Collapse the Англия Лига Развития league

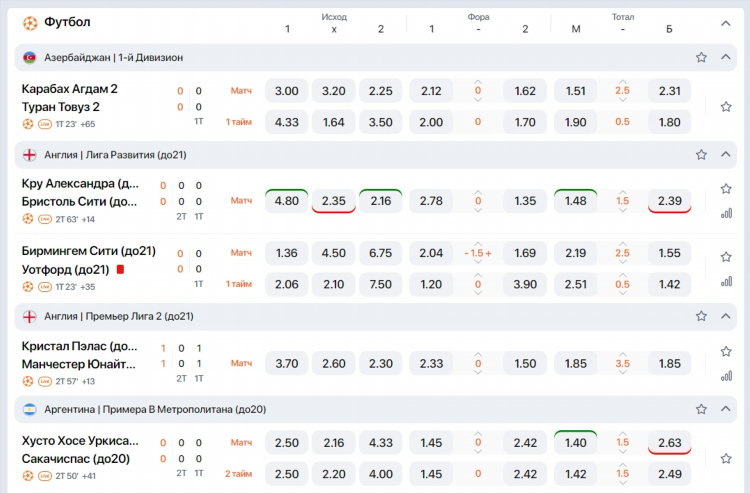tap(726, 154)
